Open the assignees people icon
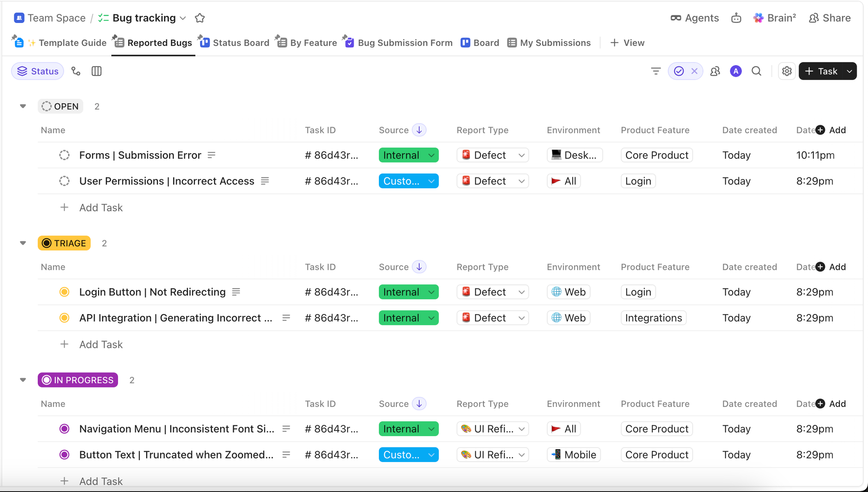 click(x=715, y=71)
